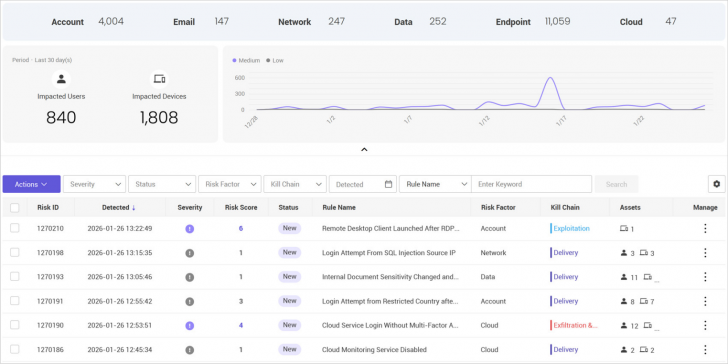Sort by Detected column arrow
This screenshot has height=364, width=728.
tap(134, 208)
